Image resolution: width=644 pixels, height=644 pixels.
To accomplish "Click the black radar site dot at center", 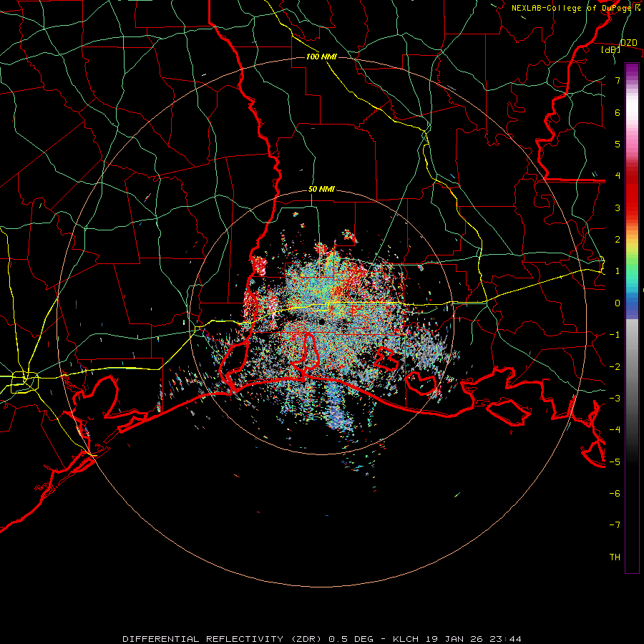I will click(322, 322).
